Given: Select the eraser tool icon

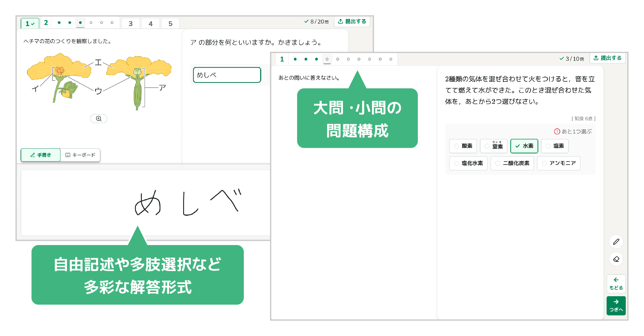Looking at the screenshot, I should [x=616, y=259].
